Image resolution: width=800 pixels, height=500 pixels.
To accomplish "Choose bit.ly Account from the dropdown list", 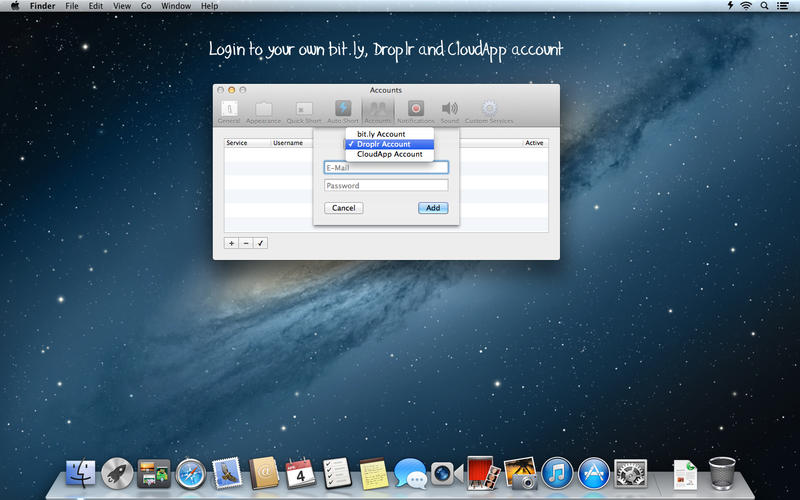I will pos(390,134).
